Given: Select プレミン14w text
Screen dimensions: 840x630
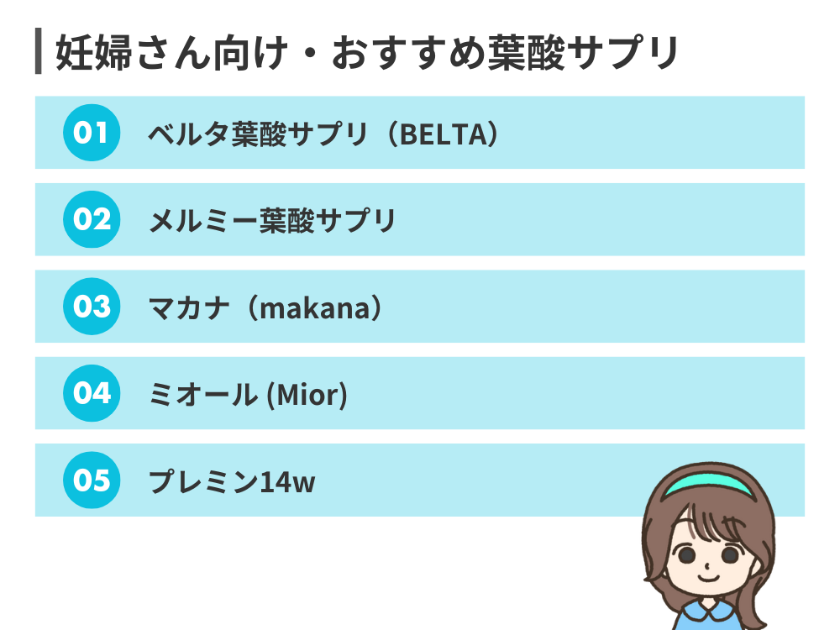Looking at the screenshot, I should 232,481.
